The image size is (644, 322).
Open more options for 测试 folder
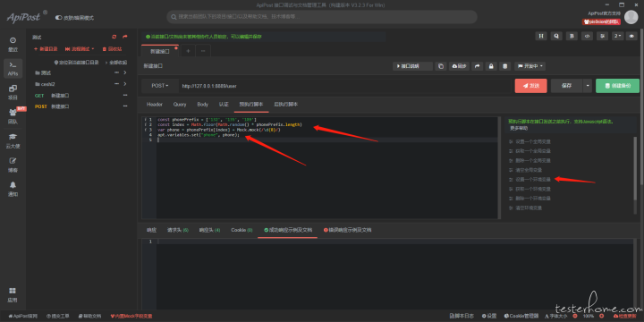pyautogui.click(x=117, y=72)
